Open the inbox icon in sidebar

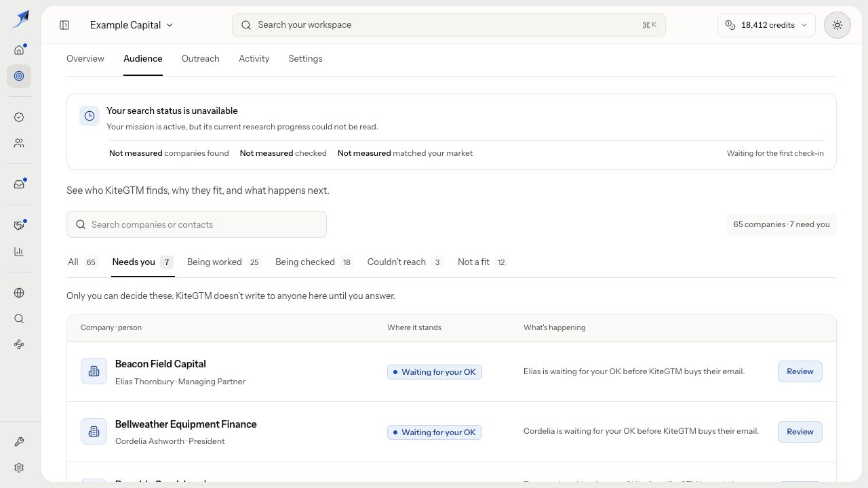[19, 184]
